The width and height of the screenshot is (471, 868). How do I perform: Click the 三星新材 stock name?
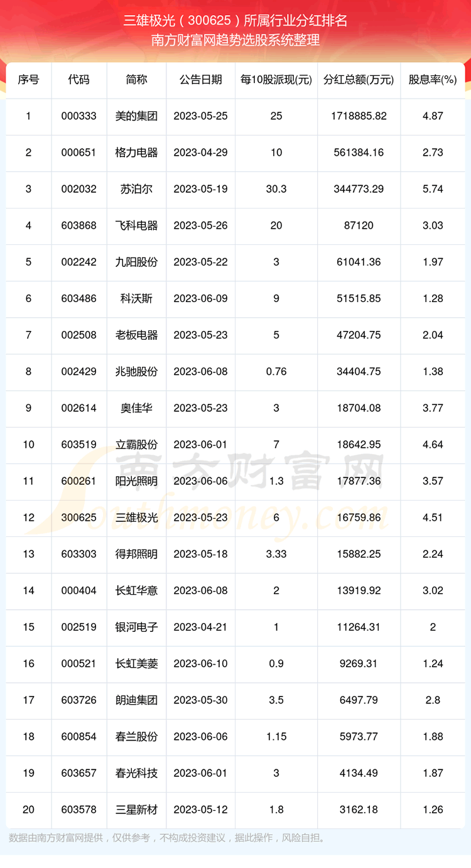click(x=137, y=810)
